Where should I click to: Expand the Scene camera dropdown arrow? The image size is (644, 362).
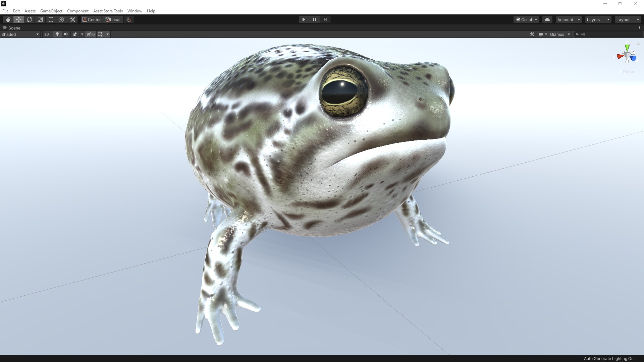pyautogui.click(x=546, y=34)
